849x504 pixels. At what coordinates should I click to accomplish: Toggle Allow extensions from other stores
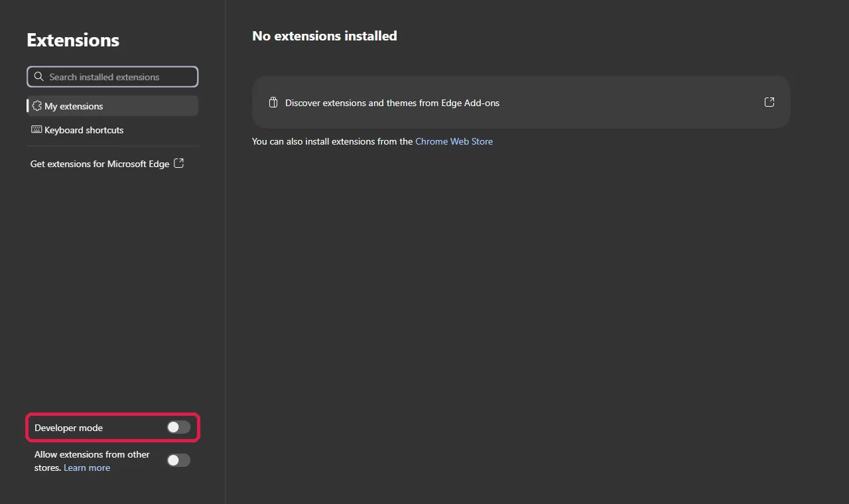[x=178, y=460]
